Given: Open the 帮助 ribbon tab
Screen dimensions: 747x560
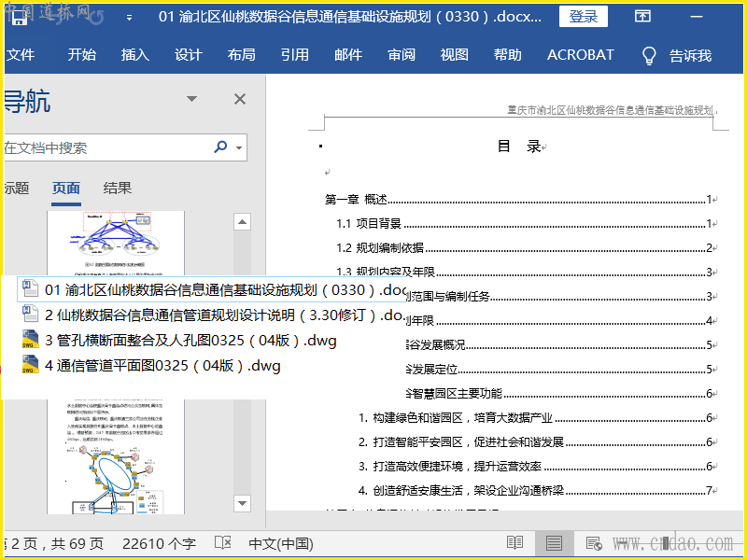Looking at the screenshot, I should [507, 55].
